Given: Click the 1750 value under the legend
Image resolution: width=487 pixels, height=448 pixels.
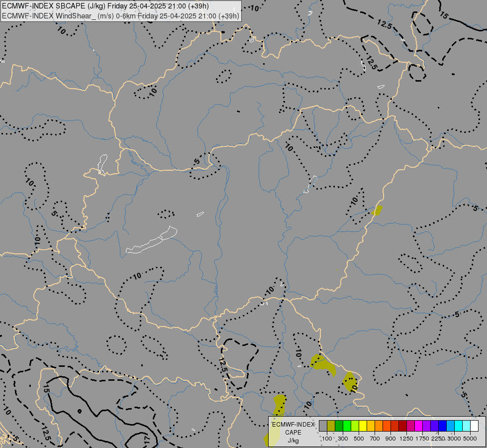Looking at the screenshot, I should tap(422, 439).
